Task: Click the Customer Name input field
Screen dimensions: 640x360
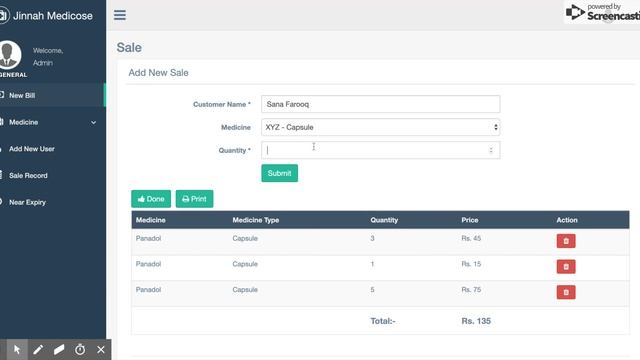Action: tap(380, 104)
